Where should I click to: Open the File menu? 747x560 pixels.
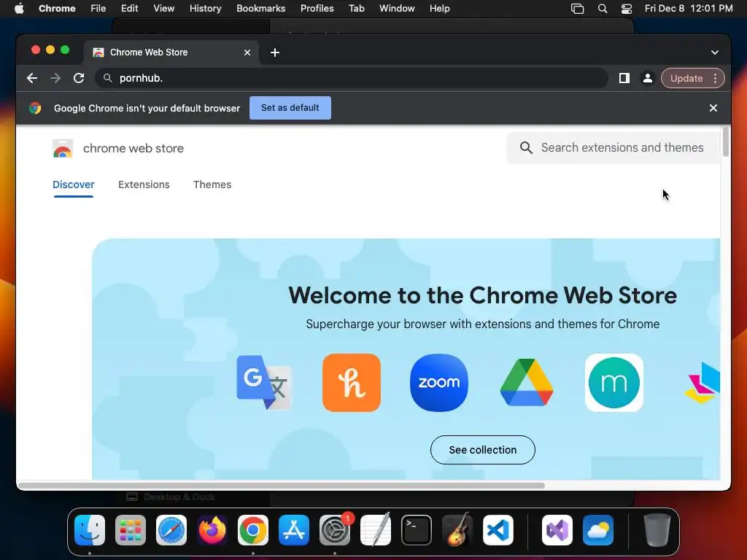pos(98,9)
